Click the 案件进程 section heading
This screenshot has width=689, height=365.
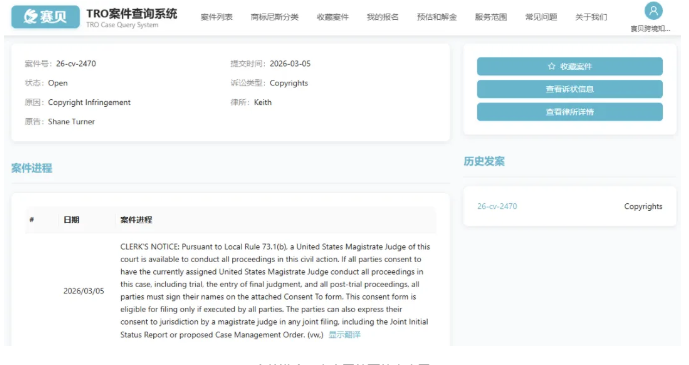(32, 168)
